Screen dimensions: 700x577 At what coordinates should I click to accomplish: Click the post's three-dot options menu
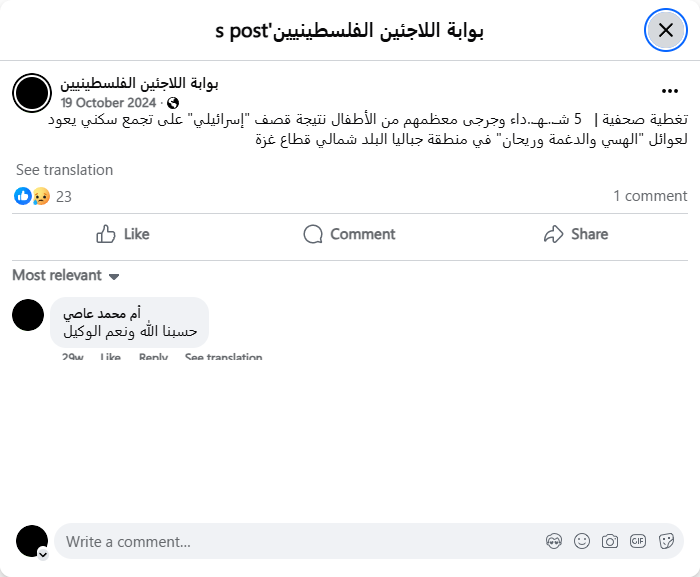(670, 90)
